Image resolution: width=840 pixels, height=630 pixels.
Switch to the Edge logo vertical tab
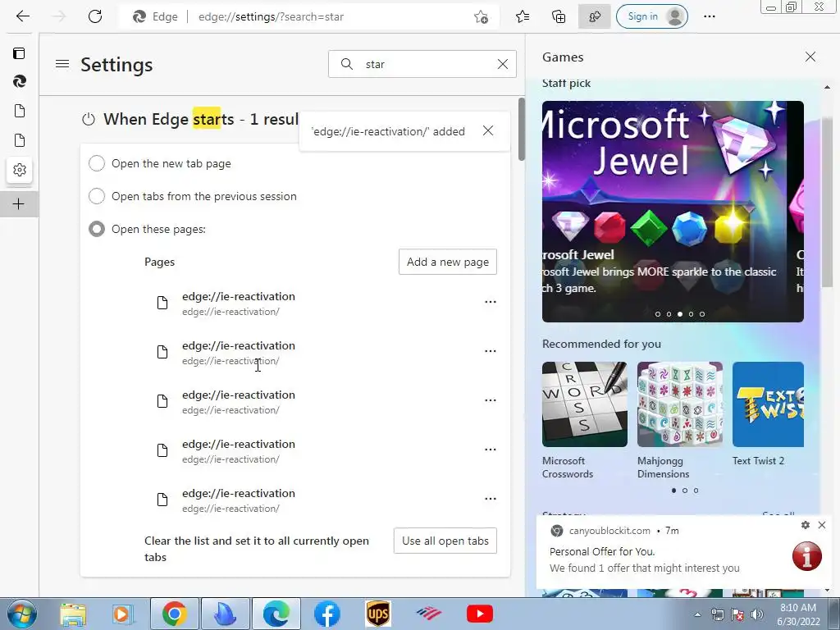tap(20, 81)
